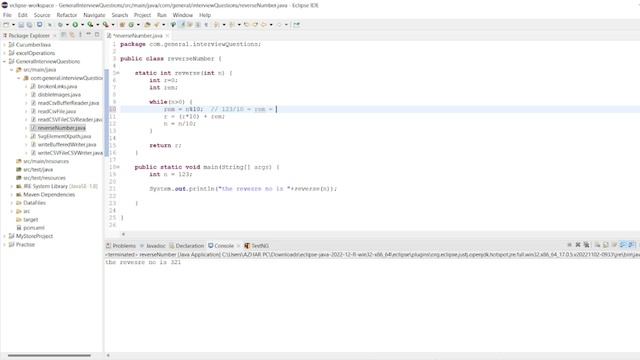Click Link with Editor icon in Package Explorer
The height and width of the screenshot is (360, 640).
click(72, 35)
